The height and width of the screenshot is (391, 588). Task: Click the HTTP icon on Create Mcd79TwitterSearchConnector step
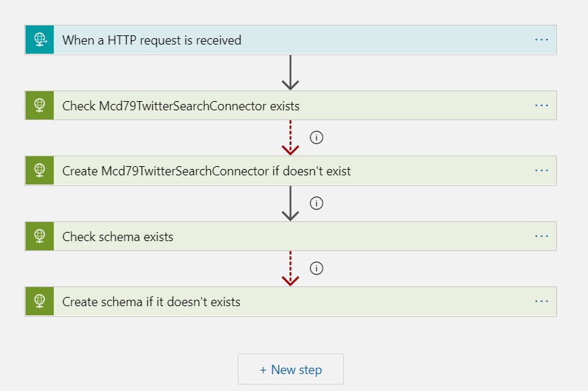(x=40, y=170)
